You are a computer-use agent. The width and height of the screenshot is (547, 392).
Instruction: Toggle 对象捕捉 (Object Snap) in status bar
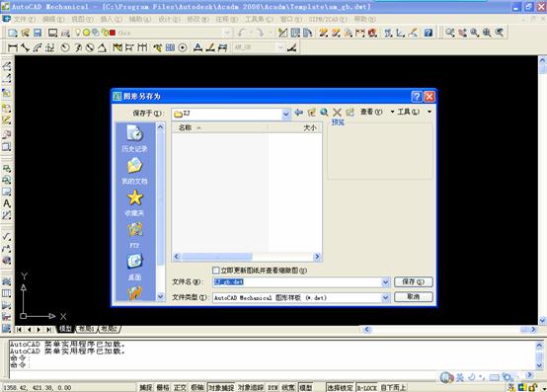click(221, 387)
